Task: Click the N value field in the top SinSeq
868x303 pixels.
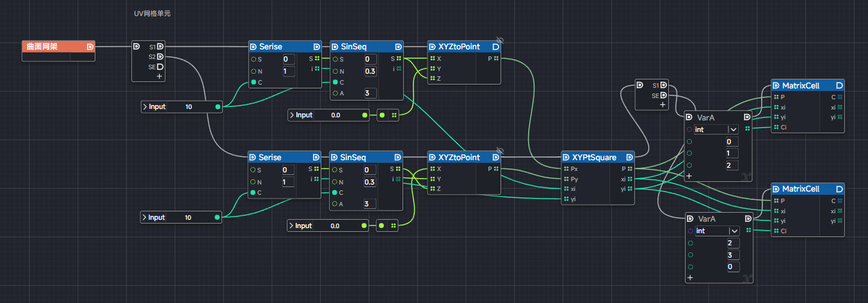Action: (x=370, y=71)
